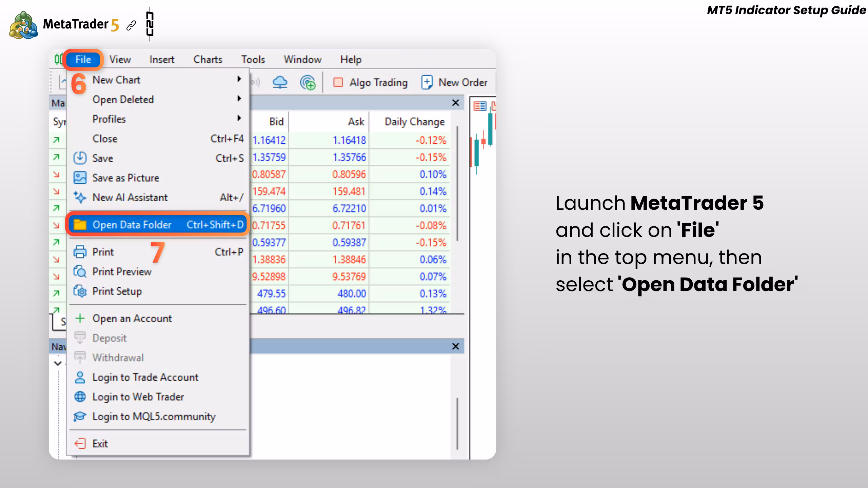868x488 pixels.
Task: Expand the Profiles submenu arrow
Action: 239,118
